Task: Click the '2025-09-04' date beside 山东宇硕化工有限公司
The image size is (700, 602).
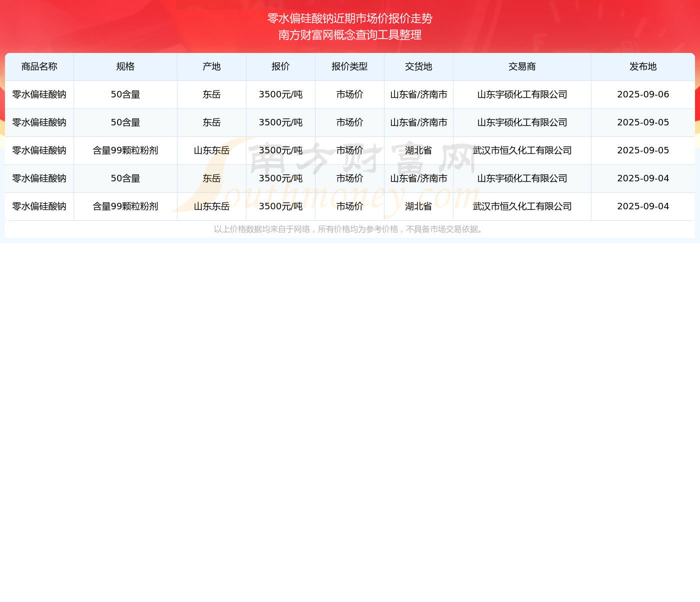Action: tap(643, 178)
